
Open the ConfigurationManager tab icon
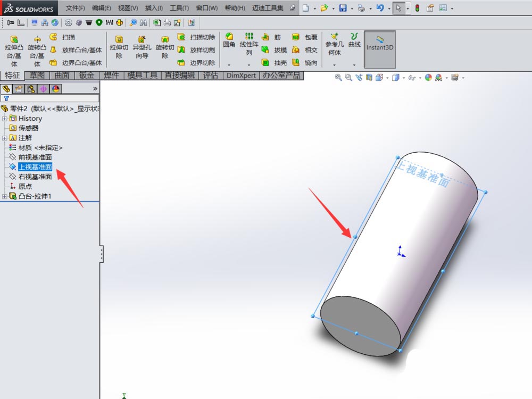pyautogui.click(x=31, y=89)
